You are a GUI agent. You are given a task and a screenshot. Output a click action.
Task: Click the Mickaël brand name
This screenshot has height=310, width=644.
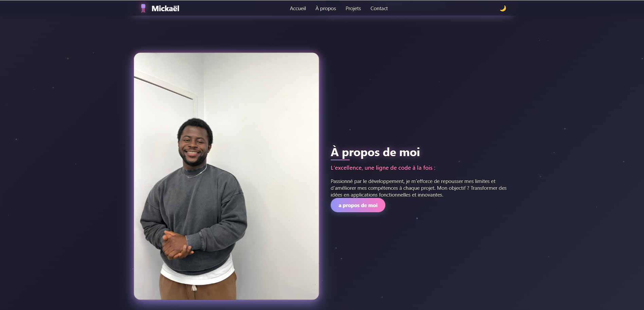pyautogui.click(x=165, y=8)
